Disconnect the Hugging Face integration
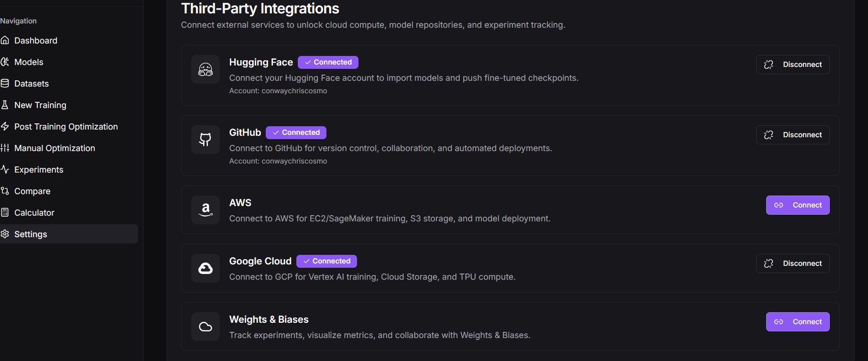Image resolution: width=868 pixels, height=361 pixels. [793, 65]
